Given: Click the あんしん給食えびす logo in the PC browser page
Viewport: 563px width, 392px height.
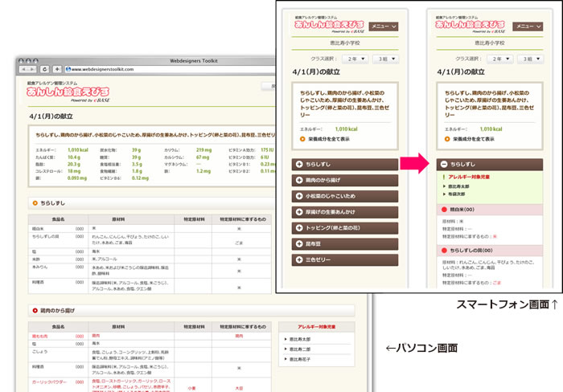Looking at the screenshot, I should (68, 92).
